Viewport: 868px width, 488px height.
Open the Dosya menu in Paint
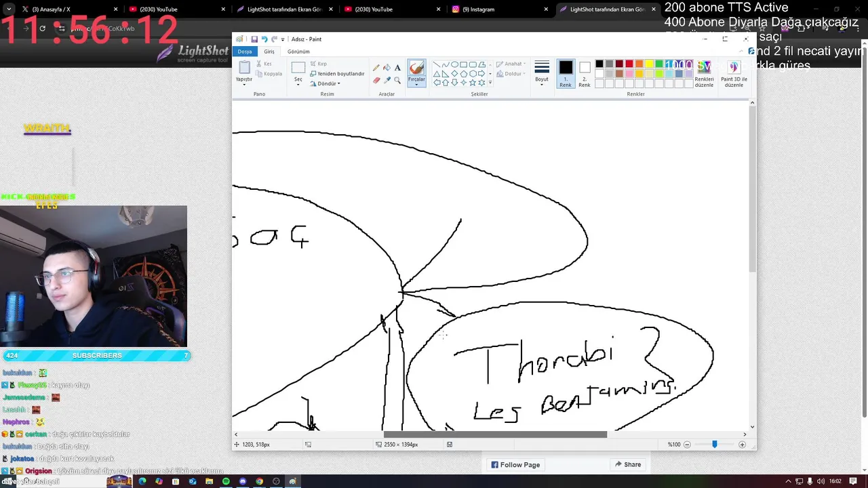click(245, 52)
